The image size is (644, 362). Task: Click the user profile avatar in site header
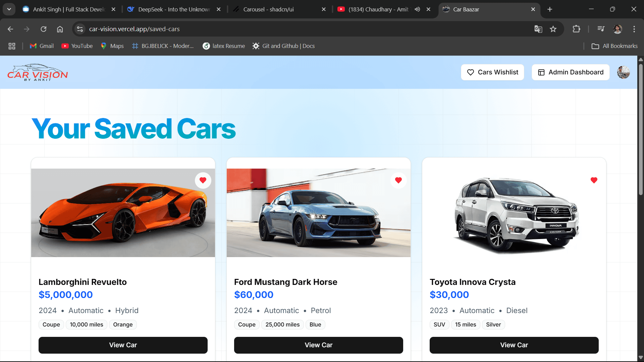coord(624,72)
